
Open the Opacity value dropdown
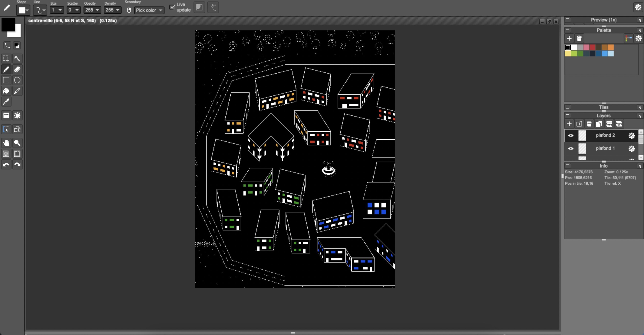coord(92,10)
